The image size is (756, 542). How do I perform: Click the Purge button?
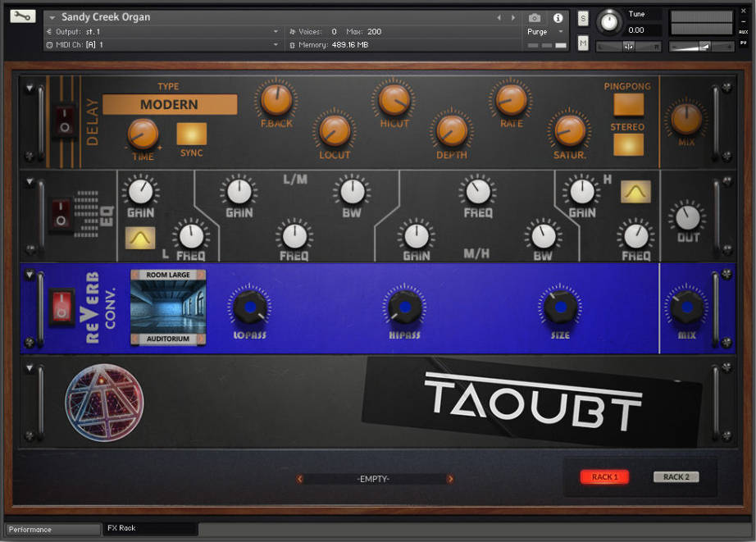[x=537, y=31]
